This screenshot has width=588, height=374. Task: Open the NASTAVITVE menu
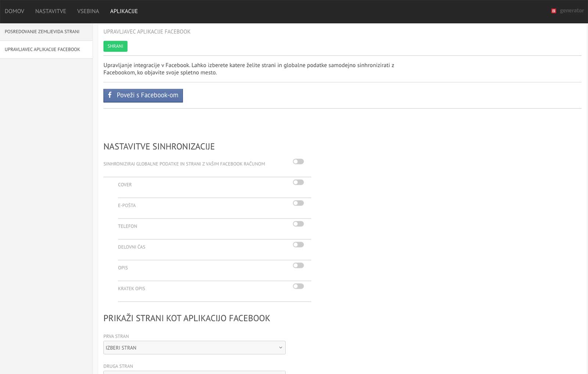pyautogui.click(x=51, y=11)
